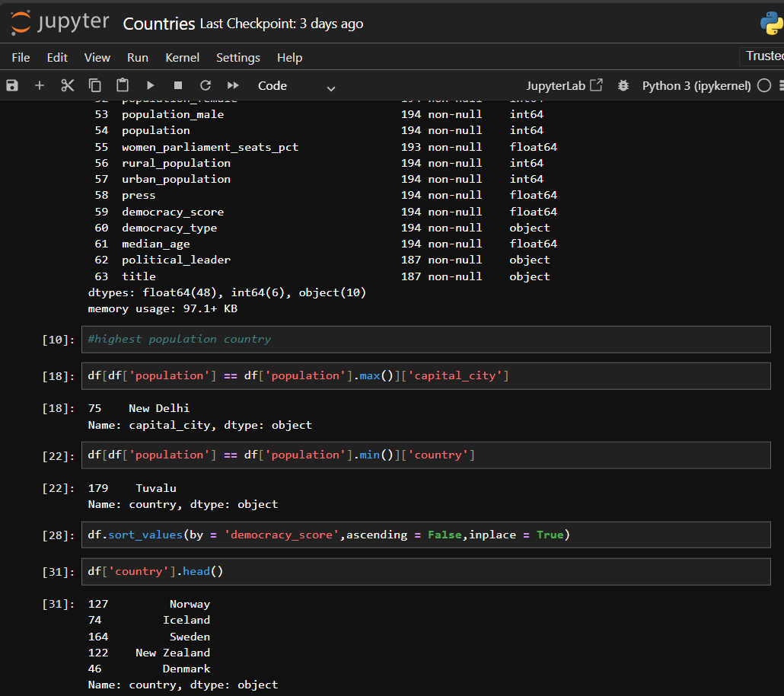Image resolution: width=784 pixels, height=696 pixels.
Task: Select the df['country'].head() cell
Action: pos(426,571)
